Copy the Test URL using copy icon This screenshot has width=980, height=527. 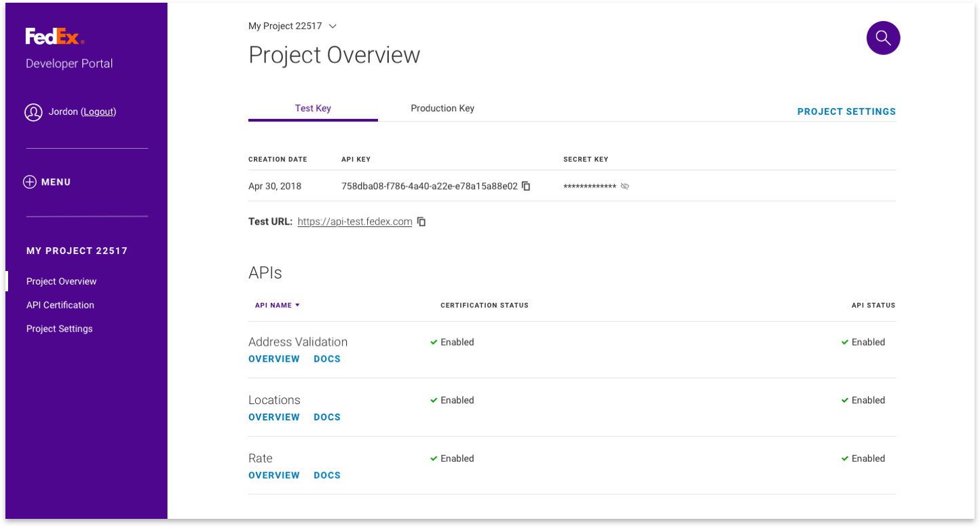421,222
